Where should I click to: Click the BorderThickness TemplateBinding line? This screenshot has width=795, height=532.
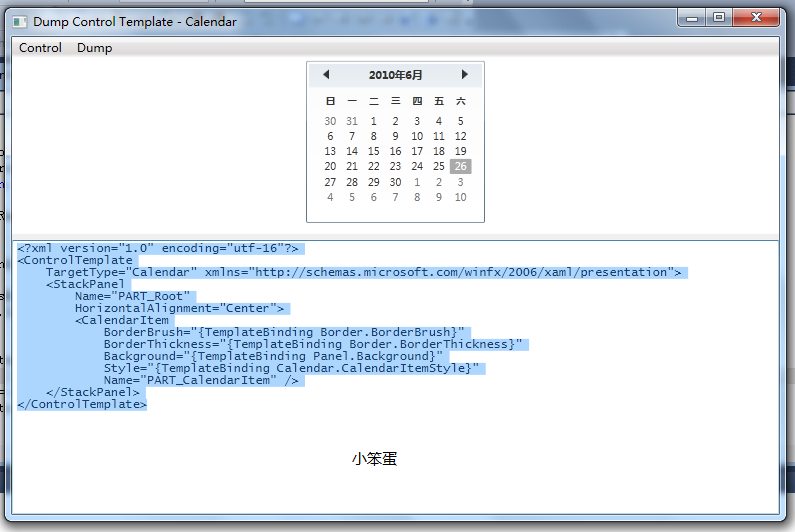click(313, 344)
